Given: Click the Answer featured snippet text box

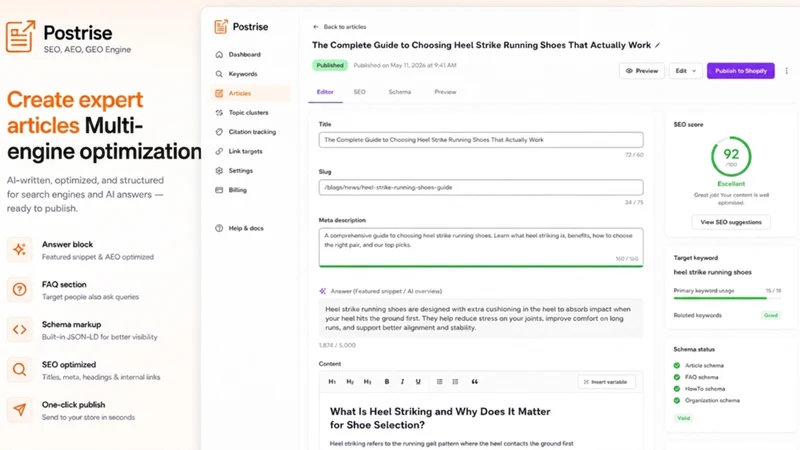Looking at the screenshot, I should 481,318.
